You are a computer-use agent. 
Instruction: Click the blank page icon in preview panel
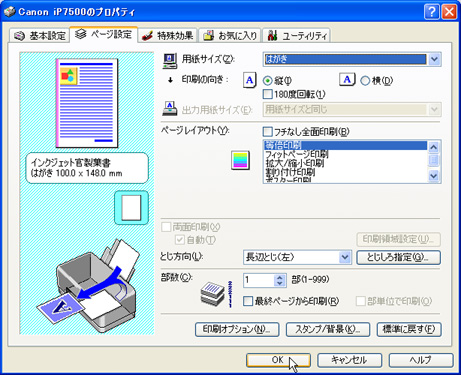click(131, 208)
